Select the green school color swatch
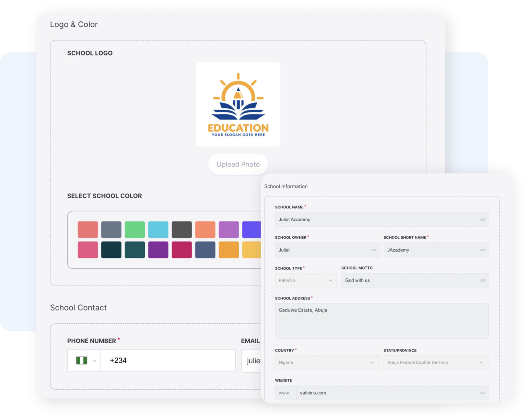Viewport: 528px width, 420px height. pos(135,229)
